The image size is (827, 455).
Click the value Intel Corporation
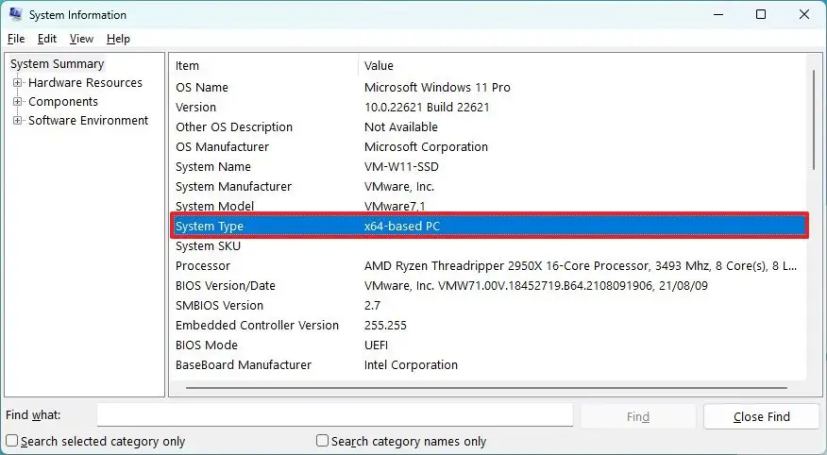pyautogui.click(x=411, y=365)
